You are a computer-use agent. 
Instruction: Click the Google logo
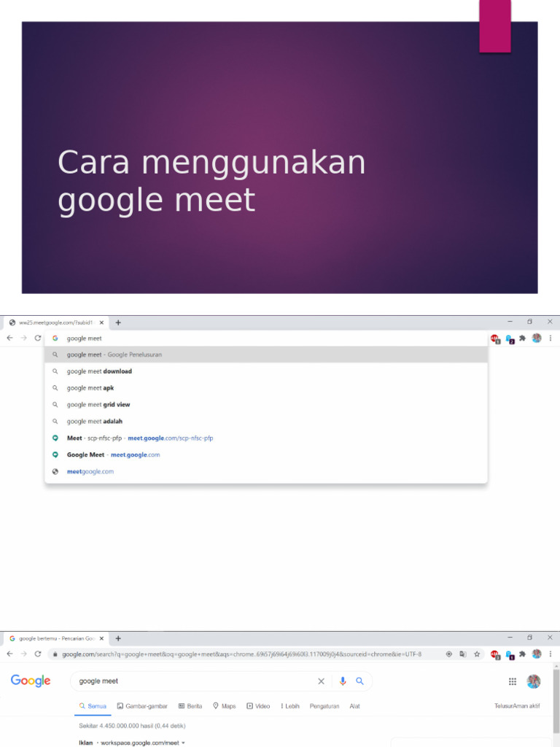31,681
